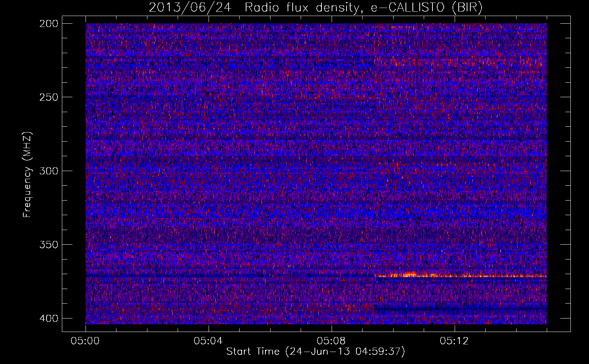Click the 05:08 time tick label
The height and width of the screenshot is (364, 589).
tap(331, 341)
